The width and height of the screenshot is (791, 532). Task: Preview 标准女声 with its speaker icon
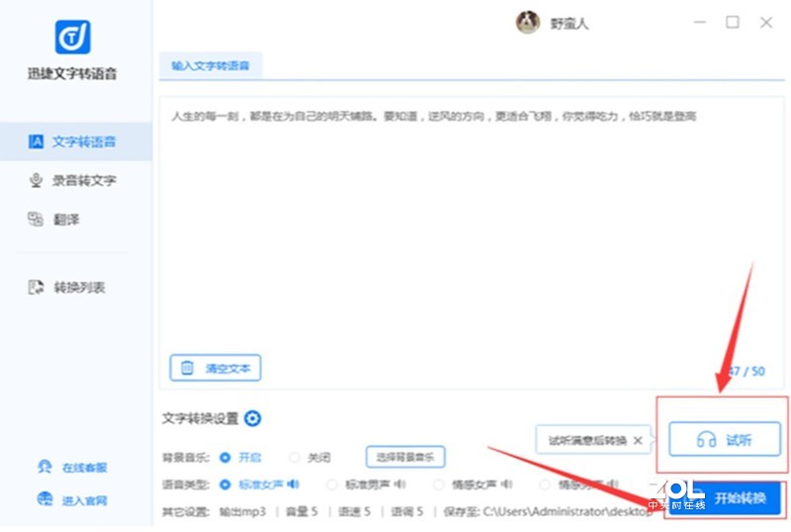coord(294,485)
